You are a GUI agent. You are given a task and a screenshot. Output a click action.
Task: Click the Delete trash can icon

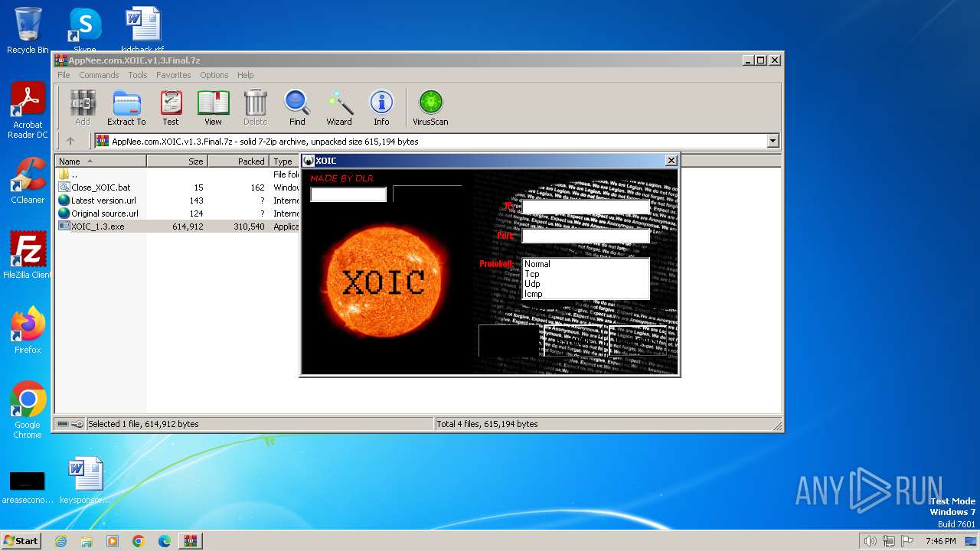pyautogui.click(x=255, y=107)
